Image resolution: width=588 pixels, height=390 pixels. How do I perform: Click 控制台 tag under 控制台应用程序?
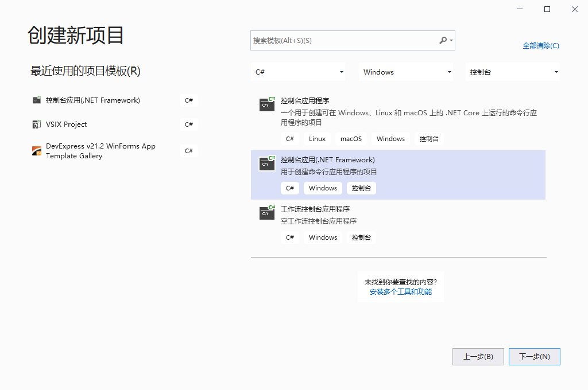point(429,139)
